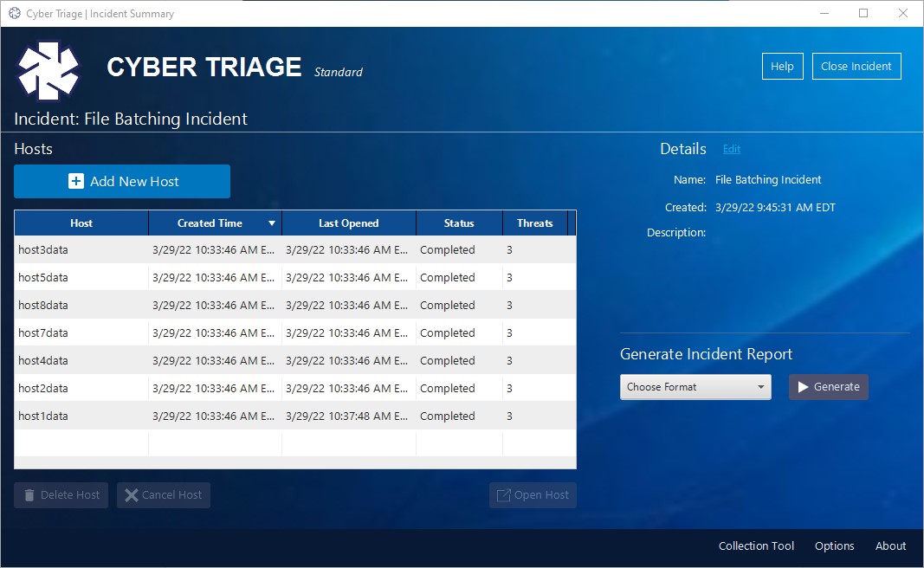Select the host1data row
This screenshot has height=568, width=924.
(x=295, y=416)
